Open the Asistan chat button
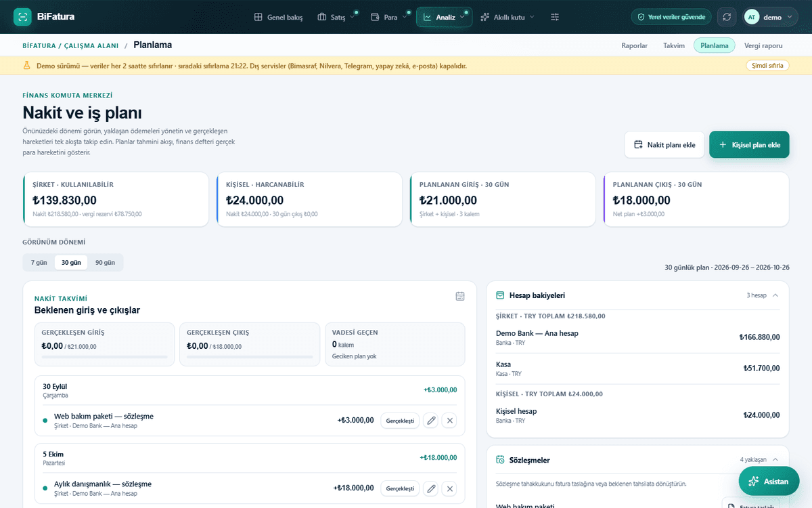The width and height of the screenshot is (812, 508). (x=769, y=481)
